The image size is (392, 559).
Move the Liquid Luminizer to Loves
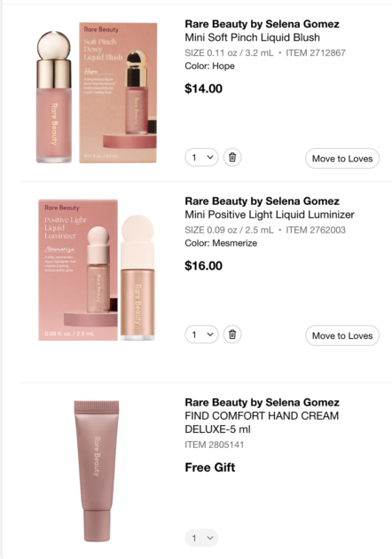coord(342,335)
